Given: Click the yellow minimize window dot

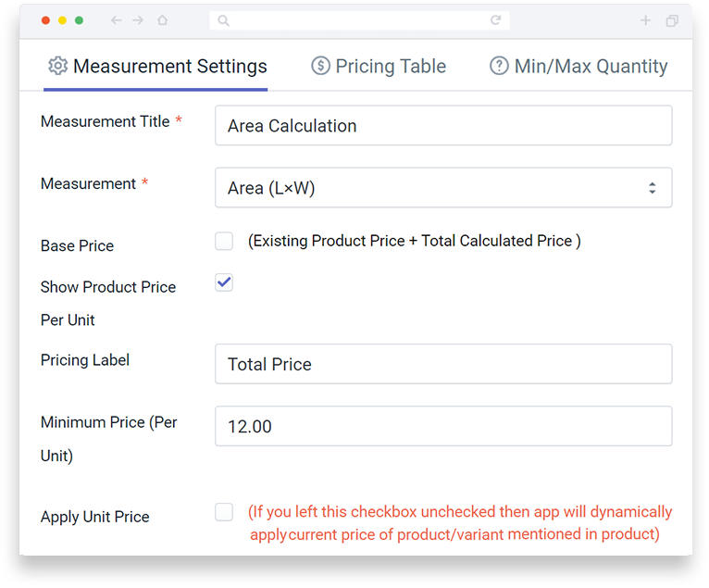Looking at the screenshot, I should pyautogui.click(x=62, y=20).
